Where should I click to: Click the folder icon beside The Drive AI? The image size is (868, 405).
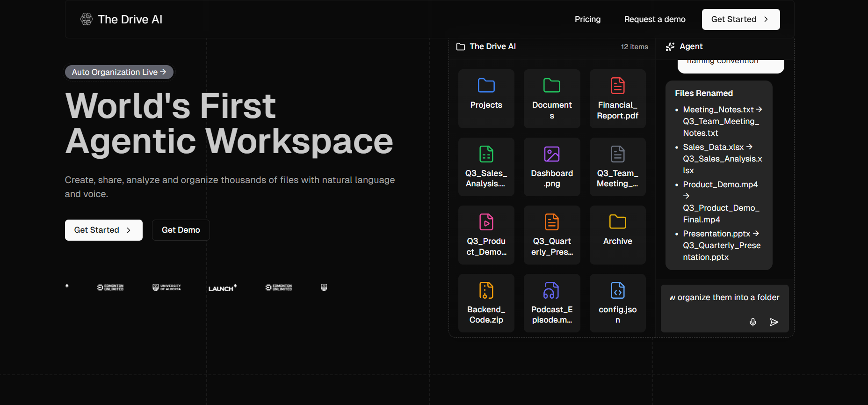[461, 46]
